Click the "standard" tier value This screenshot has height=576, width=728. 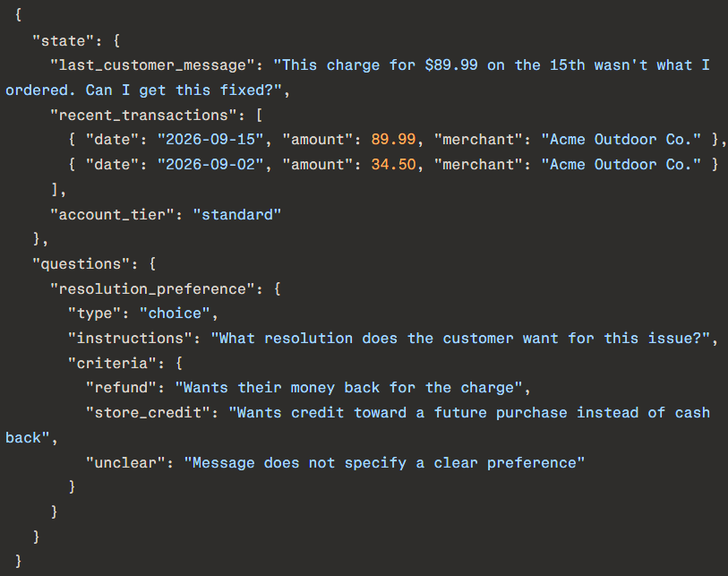click(236, 215)
